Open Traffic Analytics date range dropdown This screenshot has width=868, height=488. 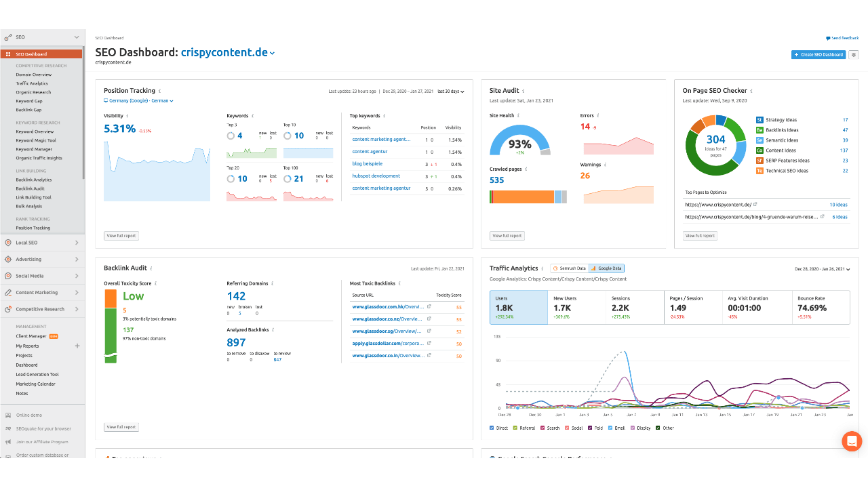(823, 269)
